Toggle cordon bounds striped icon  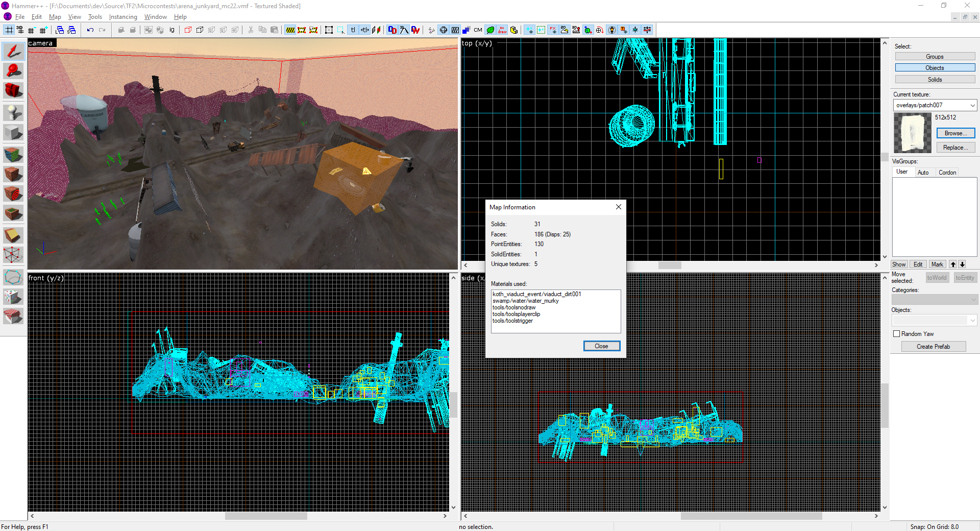tap(290, 30)
